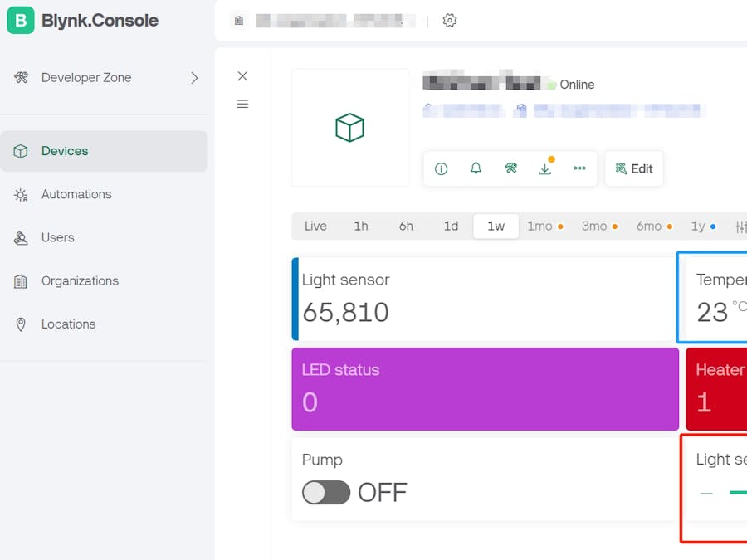Open the three-dots more actions menu

pyautogui.click(x=579, y=168)
